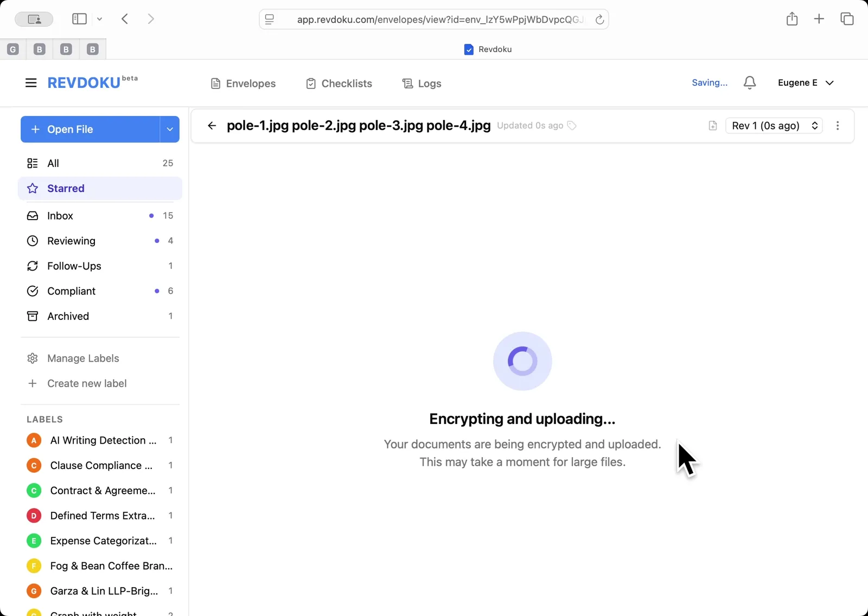This screenshot has height=616, width=868.
Task: Open the three-dot overflow menu in document header
Action: pos(838,125)
